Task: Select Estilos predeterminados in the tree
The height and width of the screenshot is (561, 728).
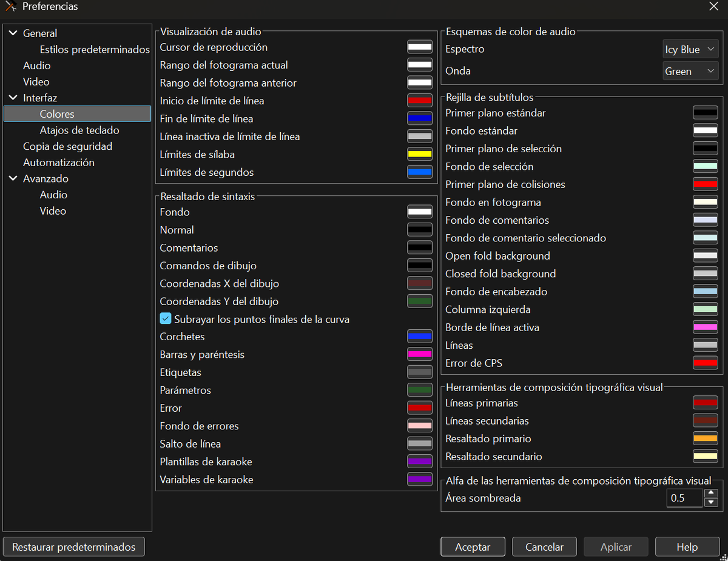Action: pyautogui.click(x=95, y=50)
